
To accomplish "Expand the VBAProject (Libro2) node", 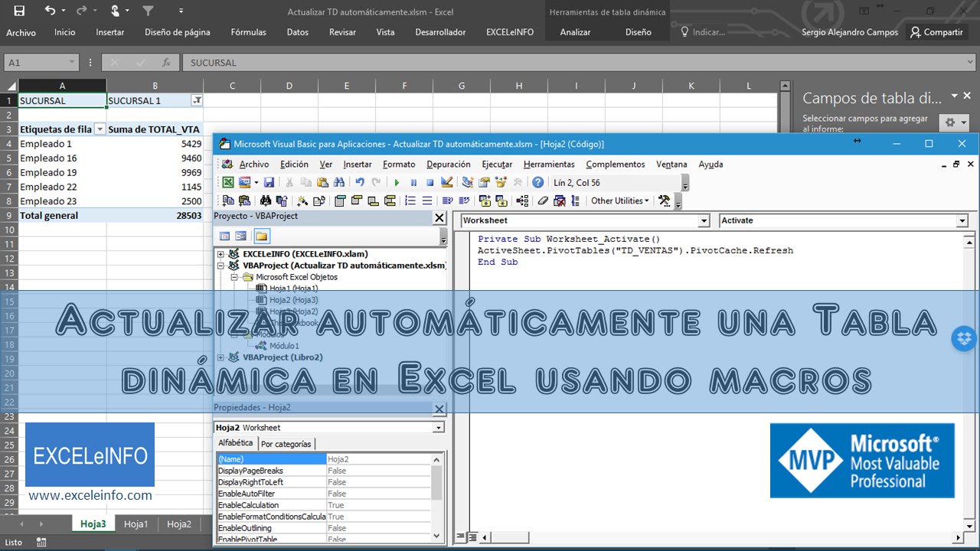I will [x=221, y=357].
